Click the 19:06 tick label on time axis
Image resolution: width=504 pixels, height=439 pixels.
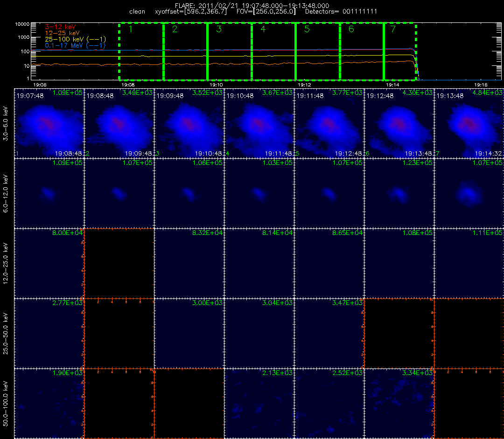click(x=40, y=85)
